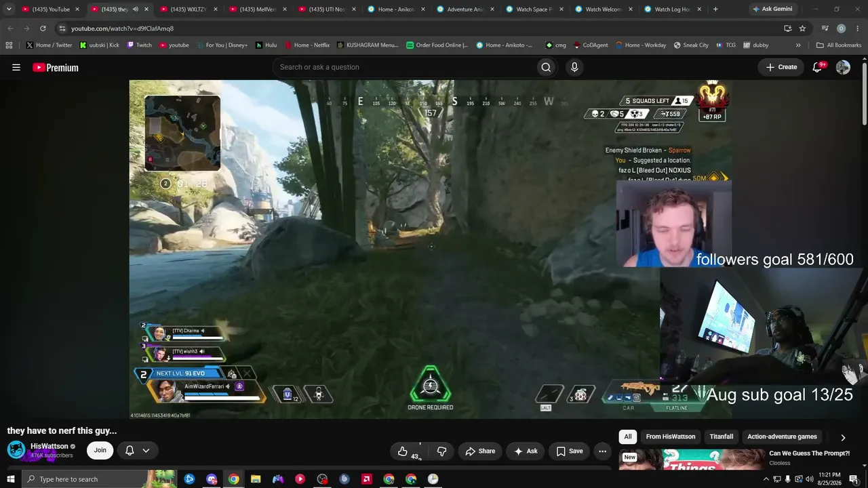The height and width of the screenshot is (488, 868).
Task: Open Chrome media controls icon
Action: click(x=825, y=28)
